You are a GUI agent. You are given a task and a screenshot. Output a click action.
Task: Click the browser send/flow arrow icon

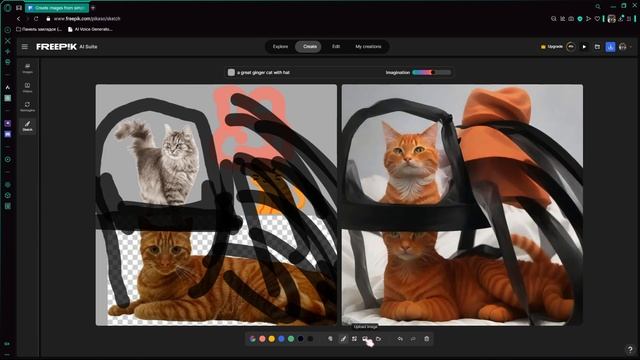pos(588,19)
